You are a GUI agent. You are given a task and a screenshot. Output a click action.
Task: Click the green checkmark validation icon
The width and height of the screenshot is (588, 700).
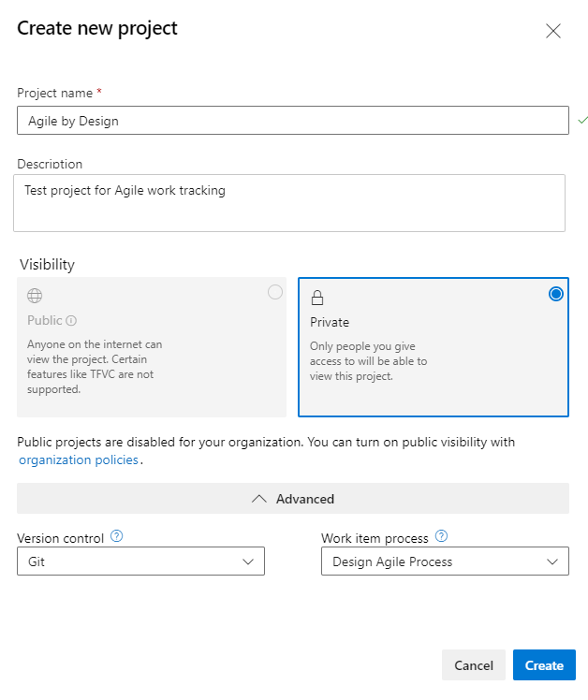coord(582,120)
